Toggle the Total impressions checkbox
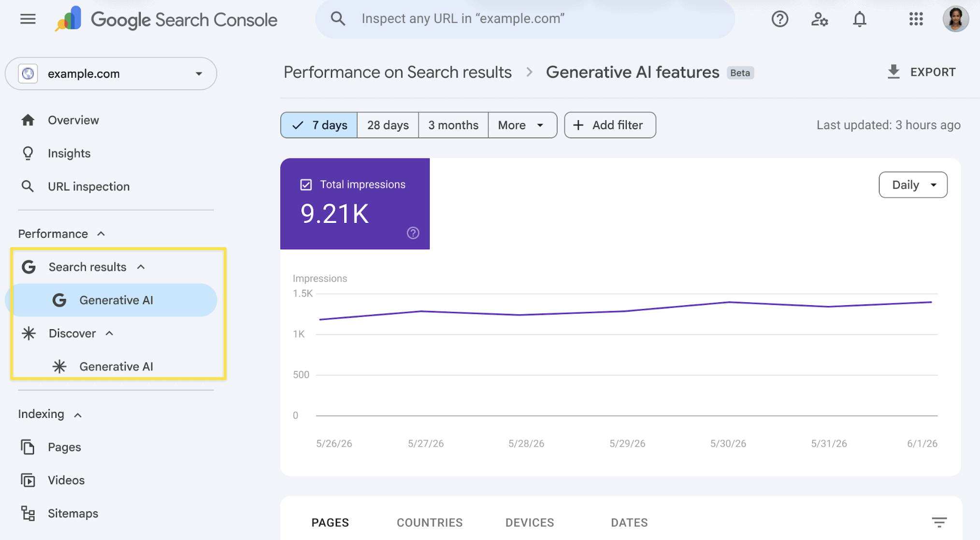 306,185
